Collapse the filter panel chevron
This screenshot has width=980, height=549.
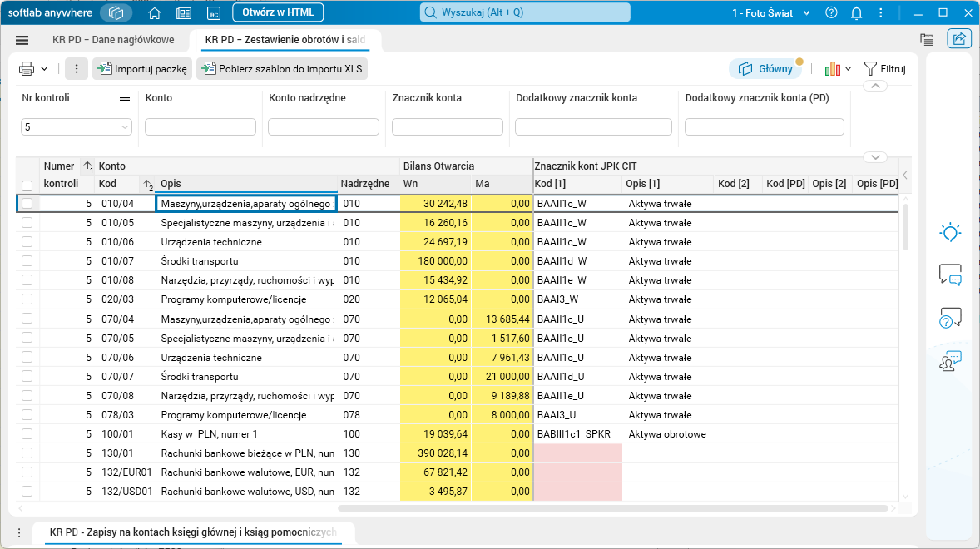point(874,87)
